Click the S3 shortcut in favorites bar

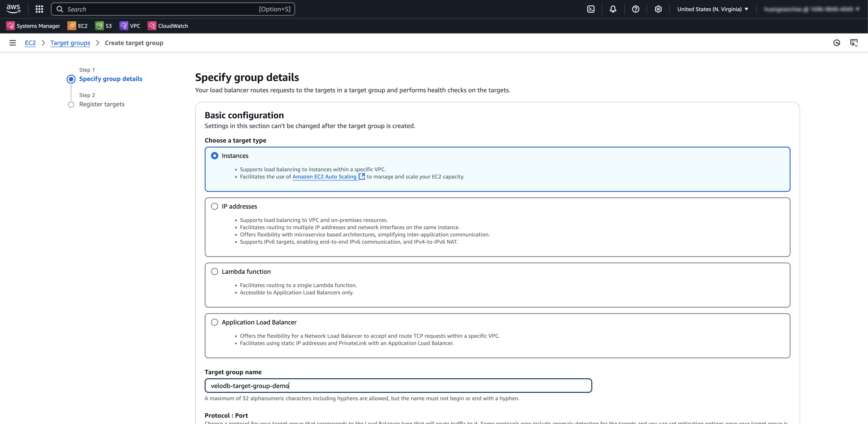pyautogui.click(x=103, y=26)
